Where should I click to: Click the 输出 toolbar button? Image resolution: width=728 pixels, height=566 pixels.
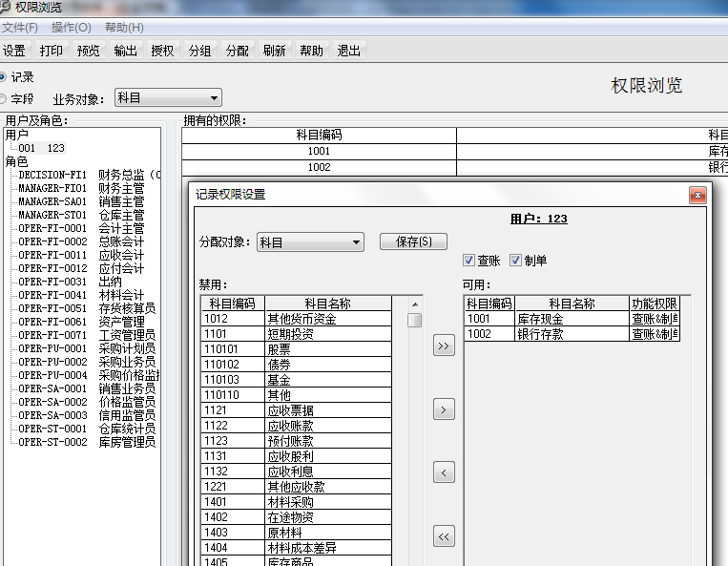tap(125, 51)
